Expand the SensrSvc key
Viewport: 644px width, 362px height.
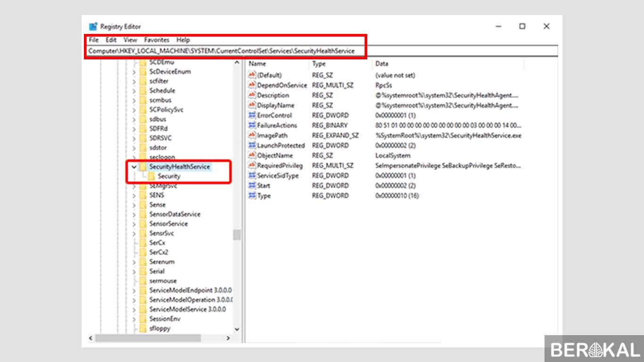click(134, 233)
